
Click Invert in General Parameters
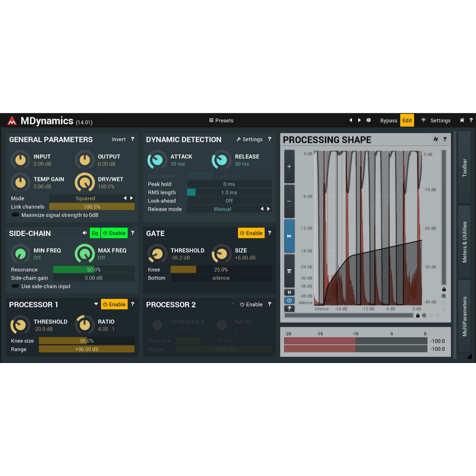(118, 139)
